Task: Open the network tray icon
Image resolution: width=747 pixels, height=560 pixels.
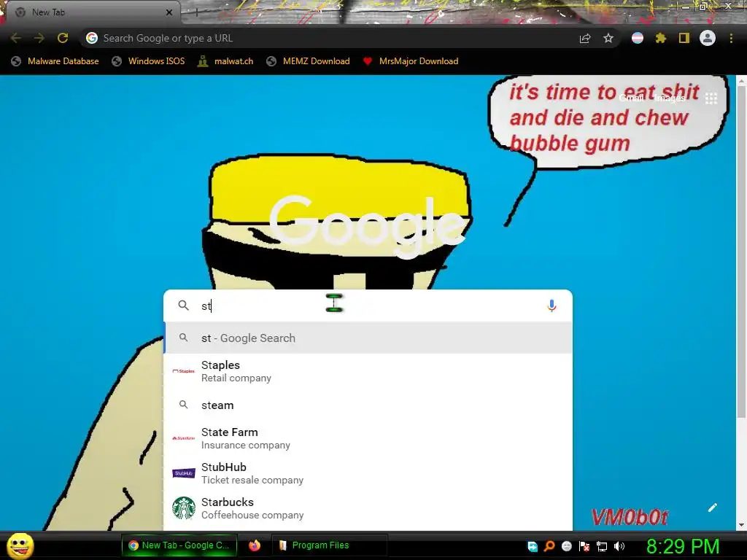Action: [x=602, y=546]
